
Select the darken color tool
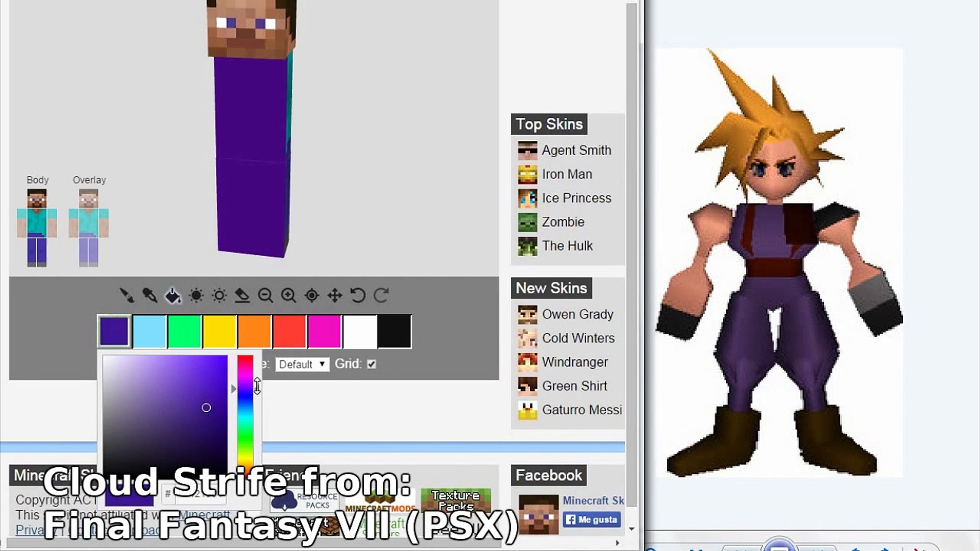(x=196, y=295)
